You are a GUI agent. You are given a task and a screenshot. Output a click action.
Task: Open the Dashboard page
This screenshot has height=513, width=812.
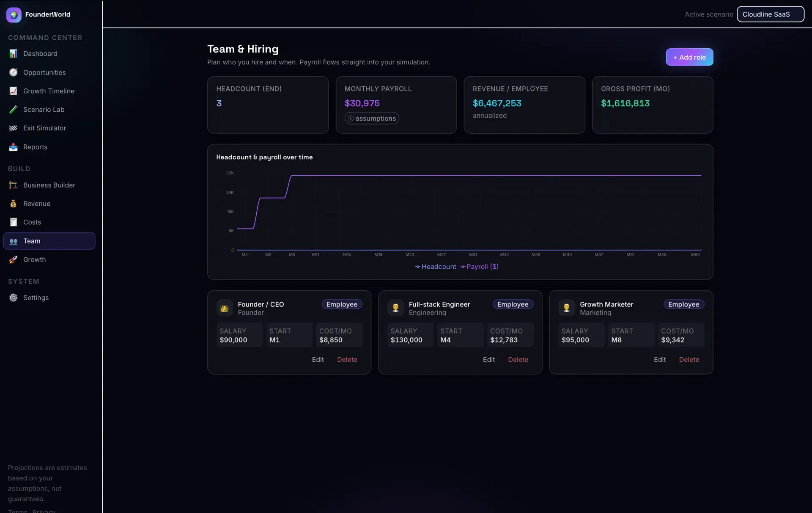coord(49,54)
